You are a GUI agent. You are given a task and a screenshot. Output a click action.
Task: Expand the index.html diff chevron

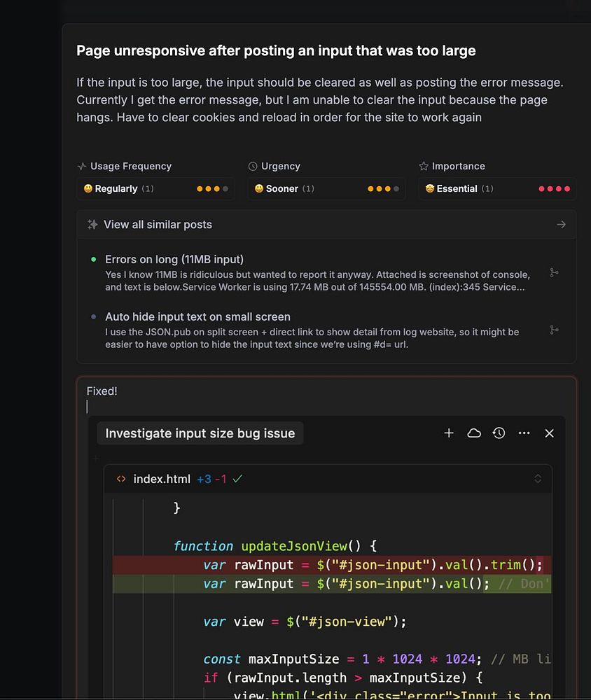click(x=538, y=479)
